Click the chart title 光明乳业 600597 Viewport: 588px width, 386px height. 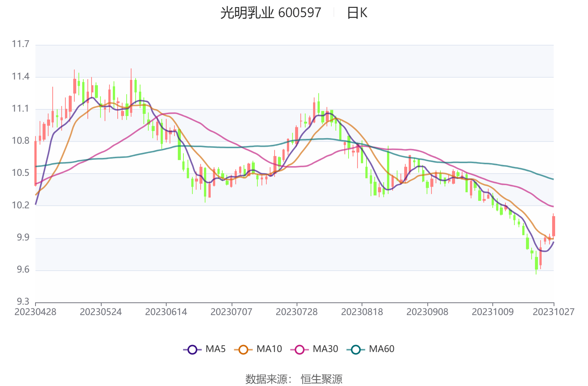point(270,13)
